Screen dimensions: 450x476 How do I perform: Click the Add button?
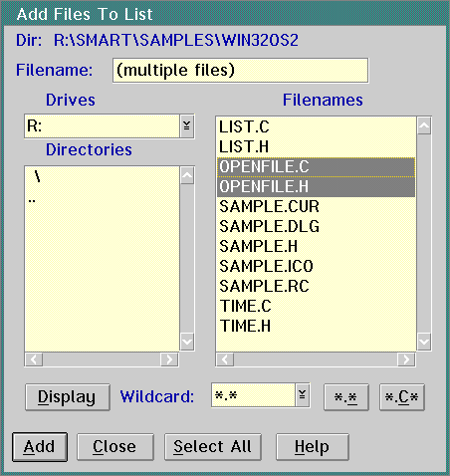coord(40,447)
